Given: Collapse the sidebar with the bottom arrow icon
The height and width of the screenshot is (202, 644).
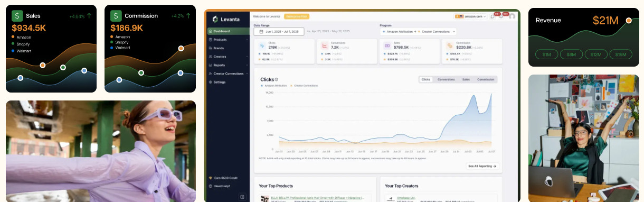Looking at the screenshot, I should click(242, 197).
